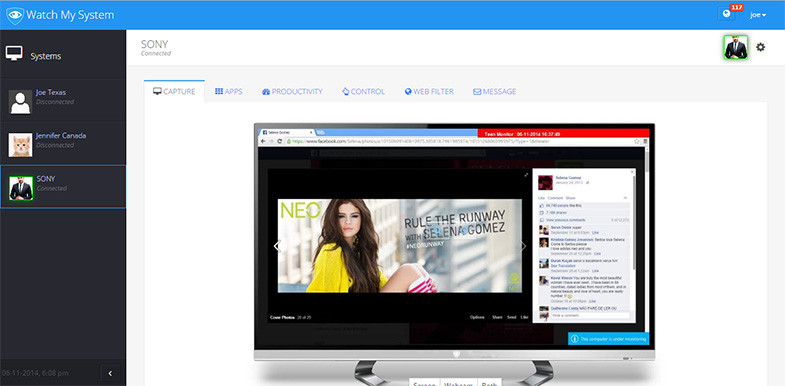Click the Options link below the captured photo
Image resolution: width=785 pixels, height=386 pixels.
(477, 317)
